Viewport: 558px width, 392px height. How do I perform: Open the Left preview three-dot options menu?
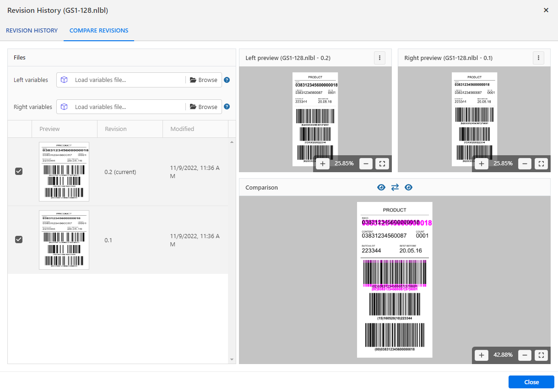coord(379,58)
